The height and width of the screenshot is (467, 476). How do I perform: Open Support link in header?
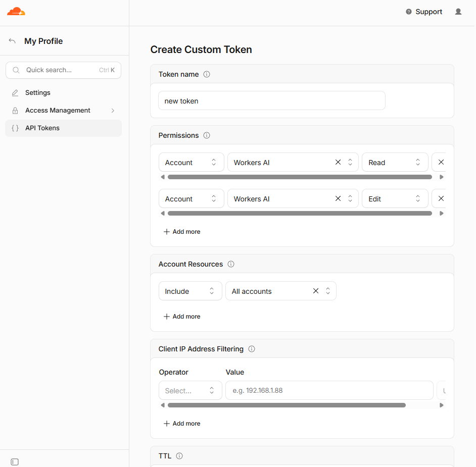pos(424,12)
